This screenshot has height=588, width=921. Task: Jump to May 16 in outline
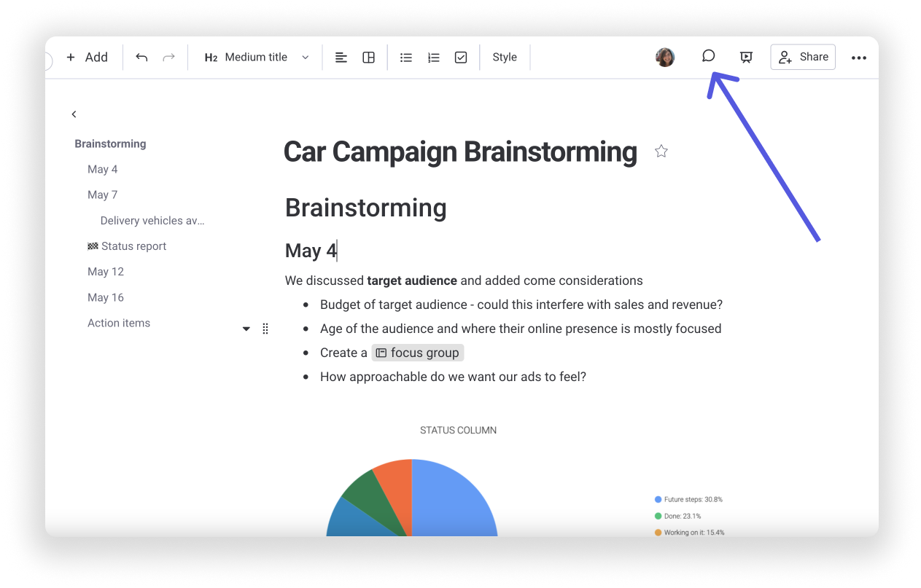click(x=106, y=297)
